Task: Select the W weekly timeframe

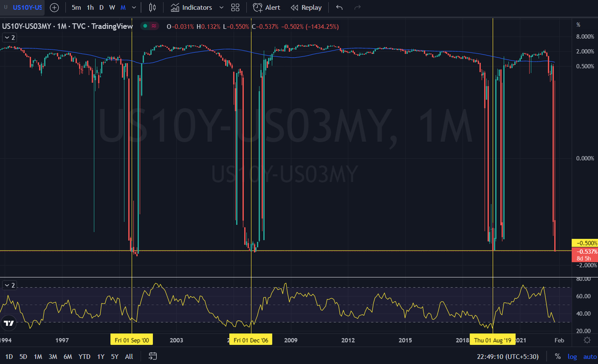Action: (x=112, y=7)
